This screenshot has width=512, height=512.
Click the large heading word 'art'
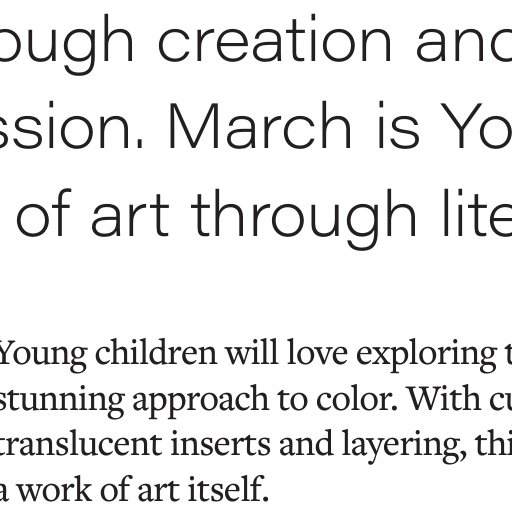click(x=130, y=218)
